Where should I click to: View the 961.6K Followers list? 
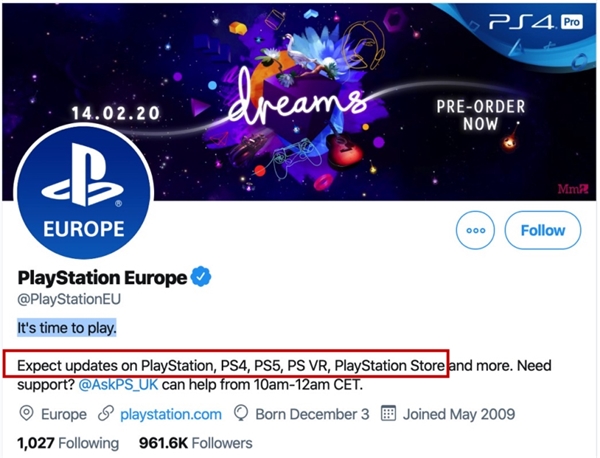[196, 442]
